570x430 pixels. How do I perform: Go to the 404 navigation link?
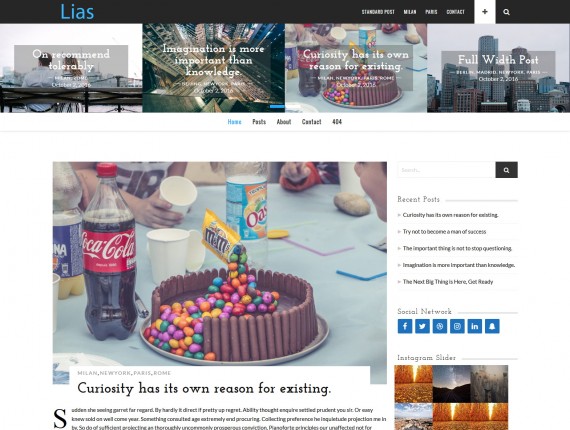point(337,122)
